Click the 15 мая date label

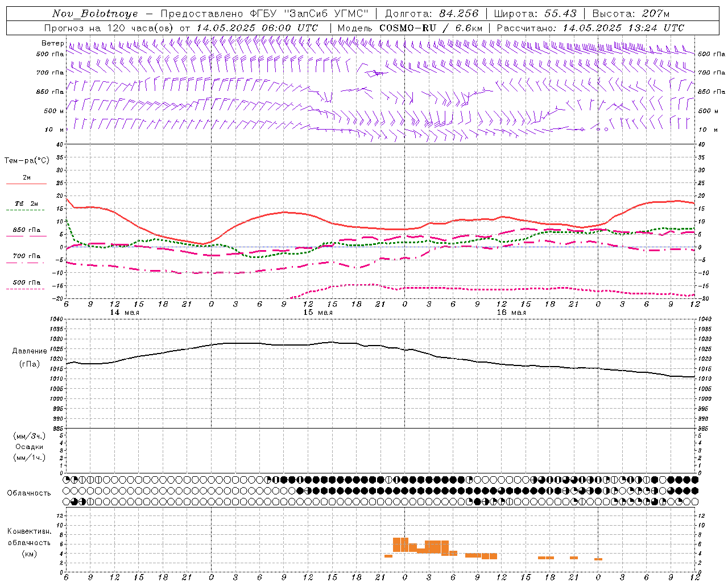point(318,313)
